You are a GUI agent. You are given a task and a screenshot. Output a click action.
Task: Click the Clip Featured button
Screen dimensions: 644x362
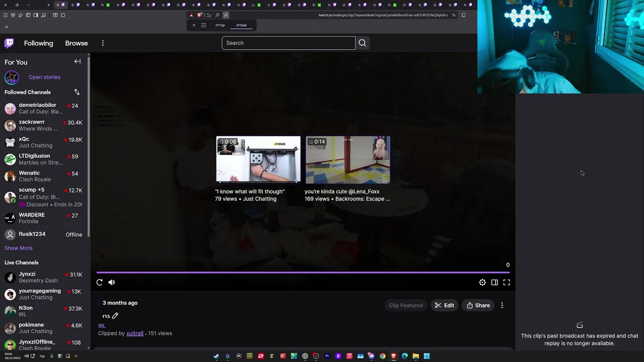406,305
